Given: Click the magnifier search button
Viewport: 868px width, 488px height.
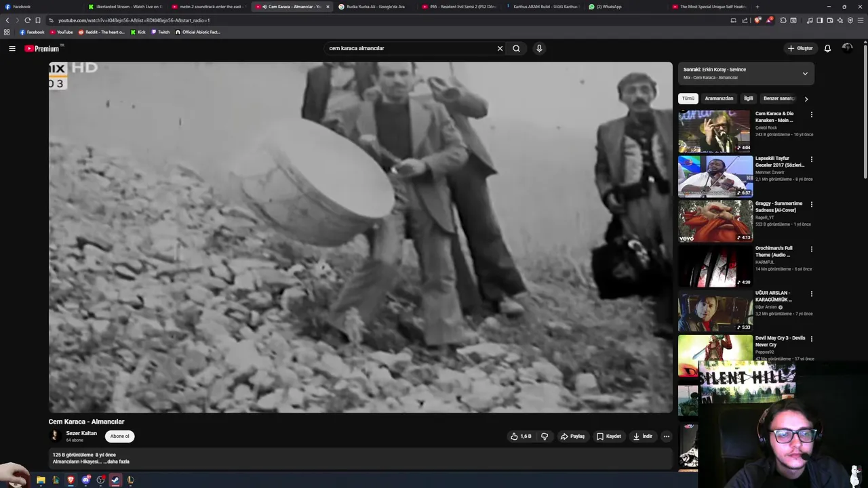Looking at the screenshot, I should point(516,48).
